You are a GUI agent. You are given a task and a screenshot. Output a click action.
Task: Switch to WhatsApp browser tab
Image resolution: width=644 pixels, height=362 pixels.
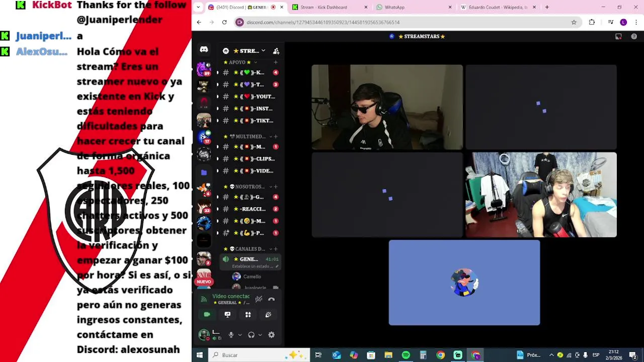pyautogui.click(x=415, y=8)
